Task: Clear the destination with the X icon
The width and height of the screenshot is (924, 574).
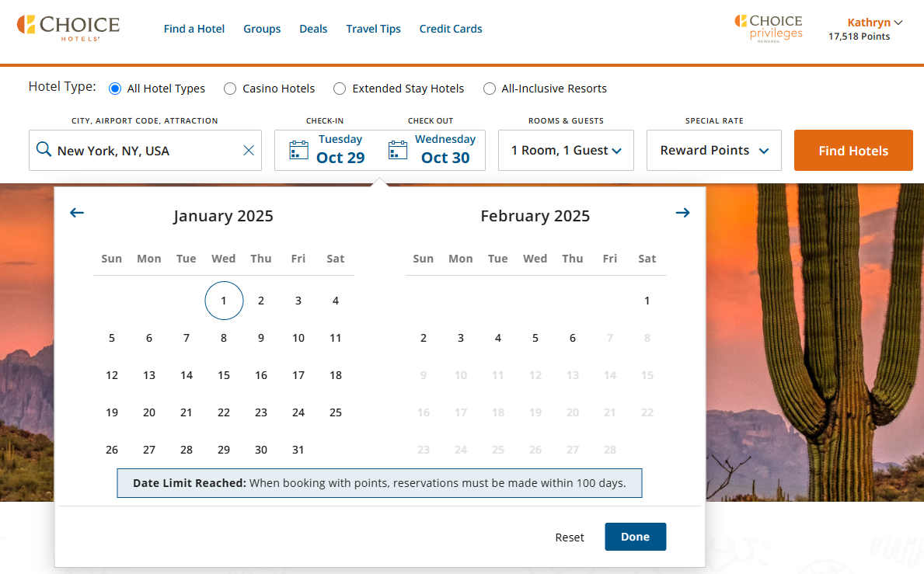Action: point(248,150)
